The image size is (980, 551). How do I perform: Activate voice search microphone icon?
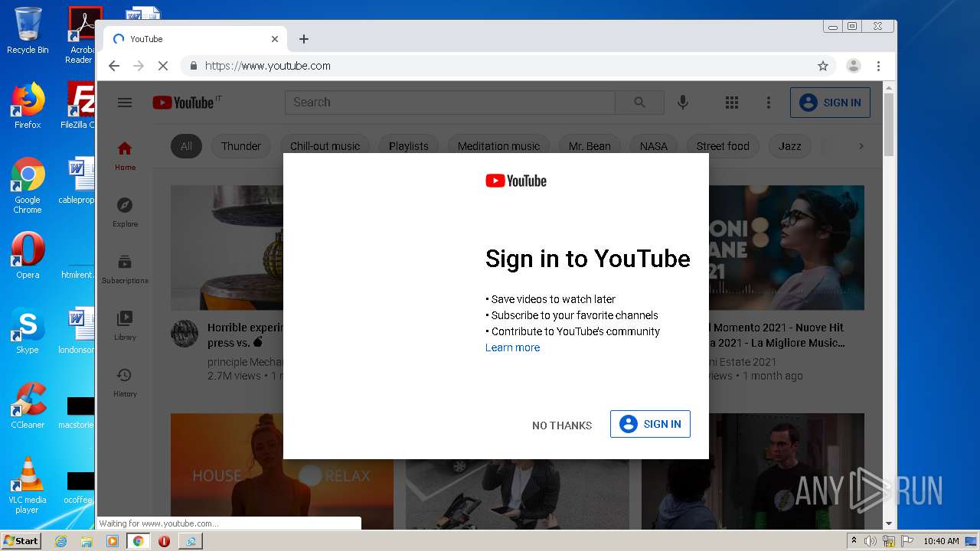(x=683, y=103)
